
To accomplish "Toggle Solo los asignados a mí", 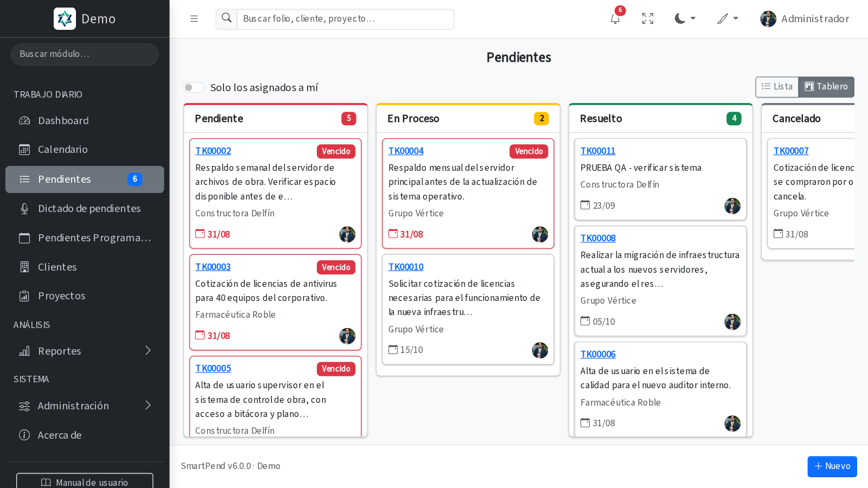I will pos(194,87).
